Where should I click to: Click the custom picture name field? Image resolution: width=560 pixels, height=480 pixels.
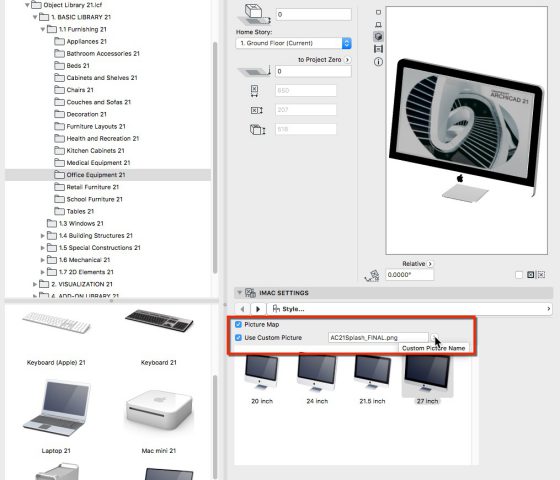click(x=378, y=338)
